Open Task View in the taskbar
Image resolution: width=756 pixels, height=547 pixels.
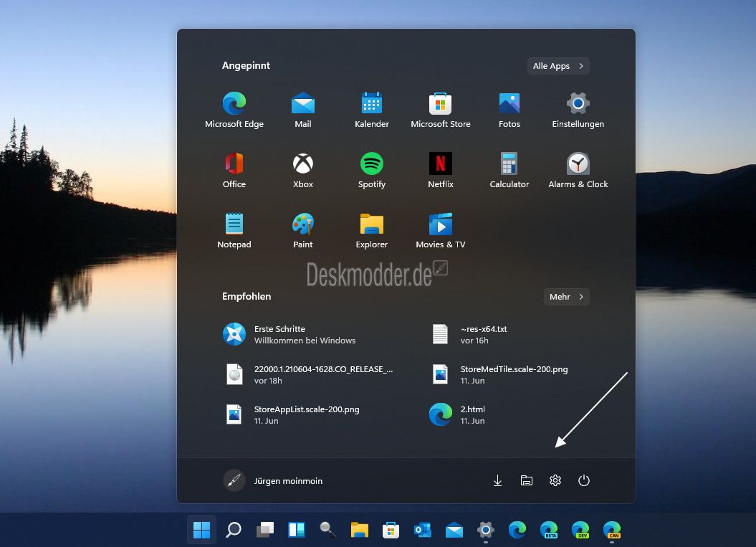coord(264,530)
